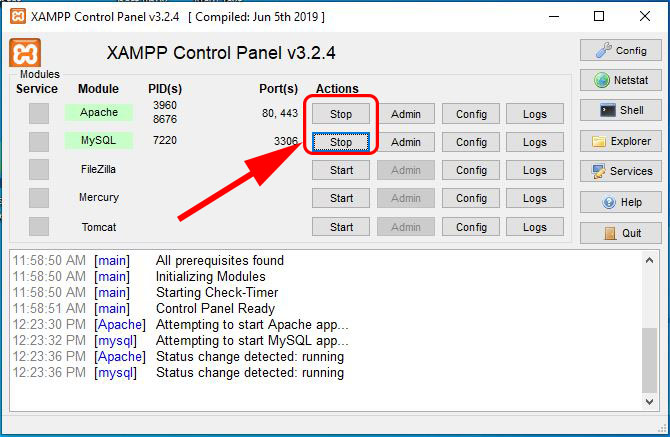Minimize the XAMPP Control Panel window
Viewport: 670px width, 437px height.
pos(554,17)
